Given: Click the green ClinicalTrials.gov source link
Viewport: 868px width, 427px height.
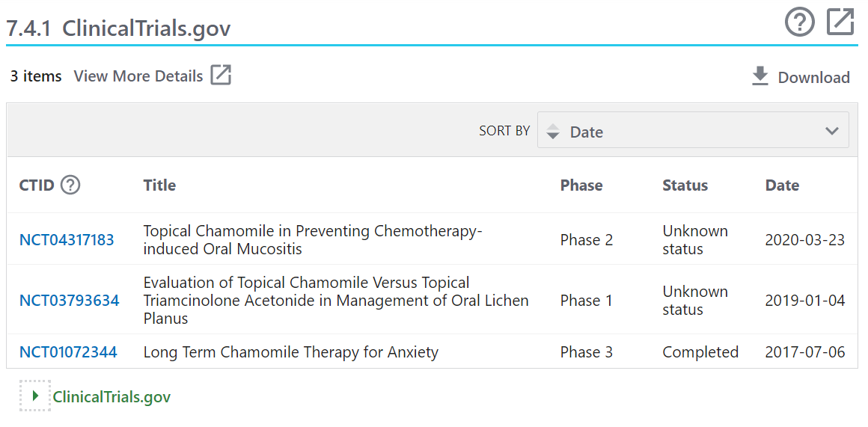Looking at the screenshot, I should [x=111, y=396].
